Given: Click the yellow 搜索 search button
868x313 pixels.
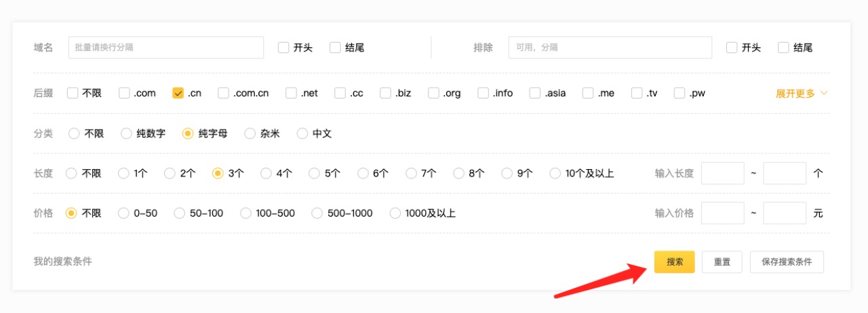Looking at the screenshot, I should (674, 262).
